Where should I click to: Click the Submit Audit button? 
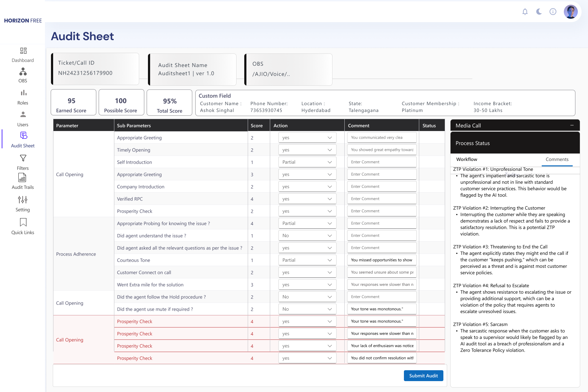[423, 376]
